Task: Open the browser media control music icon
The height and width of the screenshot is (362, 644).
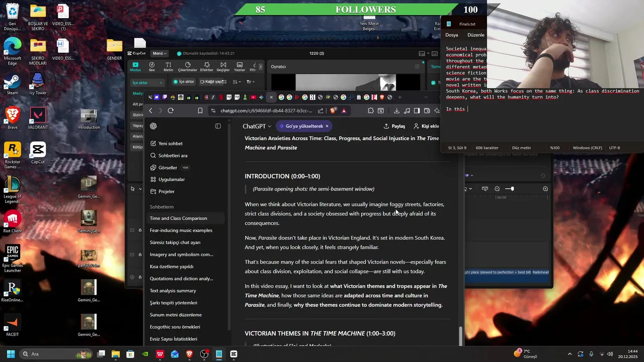Action: point(407,111)
